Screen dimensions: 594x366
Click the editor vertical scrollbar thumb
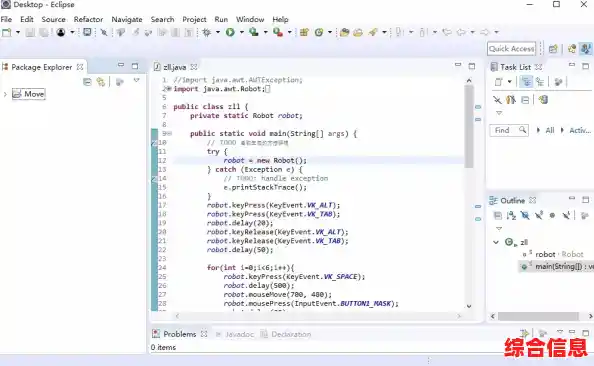(469, 126)
